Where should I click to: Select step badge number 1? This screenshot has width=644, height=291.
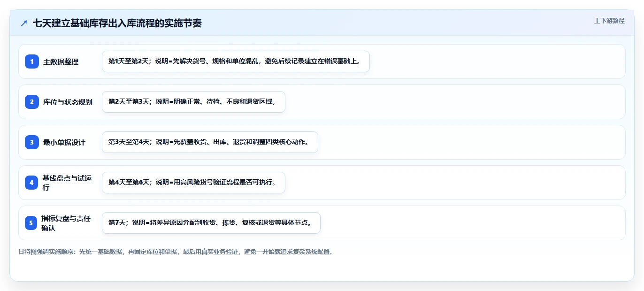pos(32,61)
